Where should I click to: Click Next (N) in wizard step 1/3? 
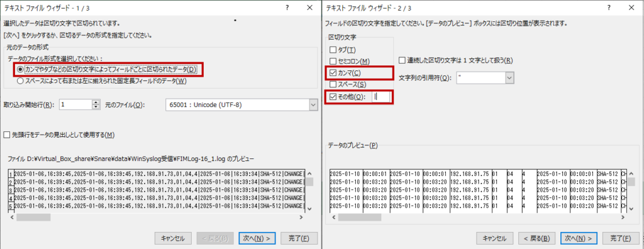(x=257, y=238)
